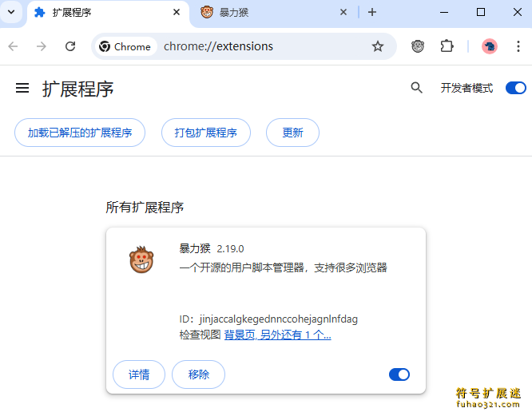The image size is (532, 416).
Task: Click 移除 to remove 暴力猴
Action: pyautogui.click(x=198, y=374)
